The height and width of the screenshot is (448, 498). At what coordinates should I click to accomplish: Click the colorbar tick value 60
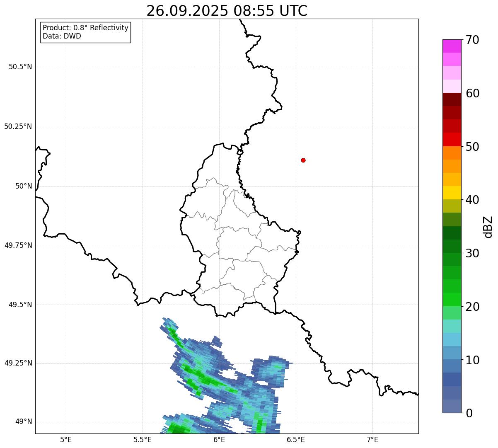point(472,93)
